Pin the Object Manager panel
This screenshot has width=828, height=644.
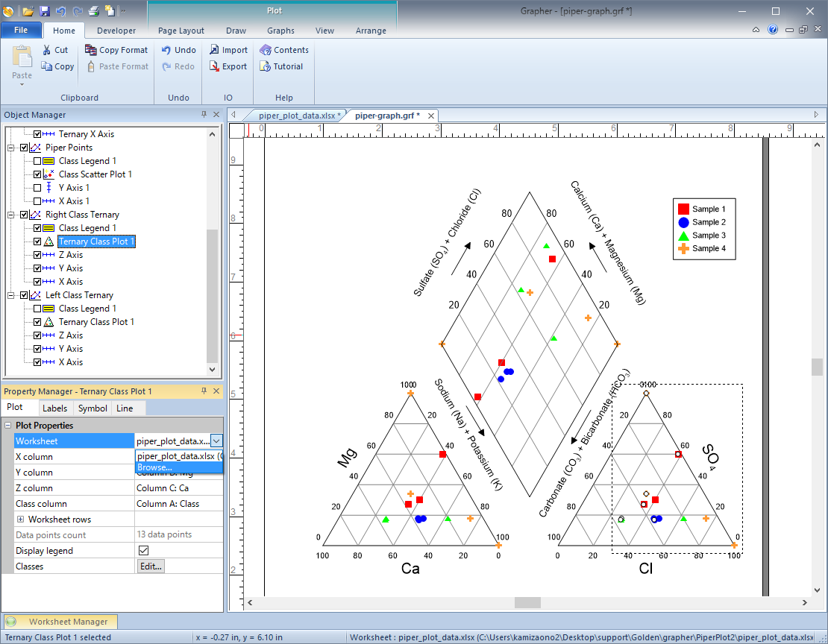click(x=204, y=115)
